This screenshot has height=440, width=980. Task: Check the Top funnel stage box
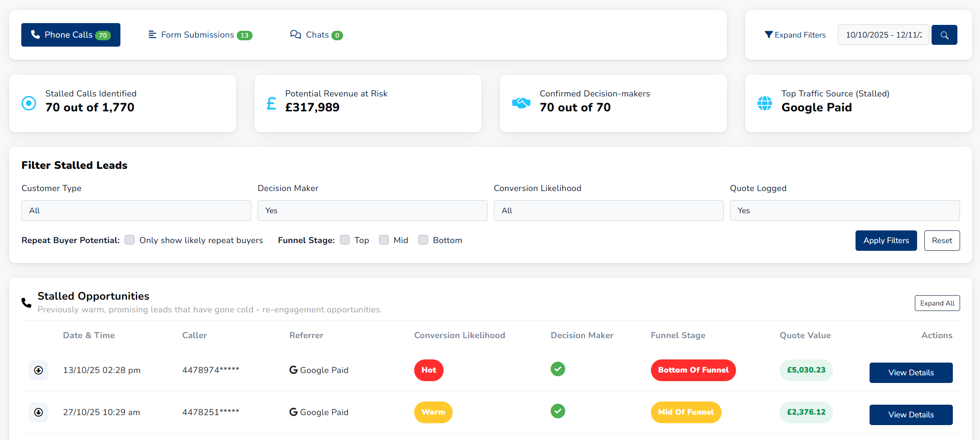[x=345, y=240]
